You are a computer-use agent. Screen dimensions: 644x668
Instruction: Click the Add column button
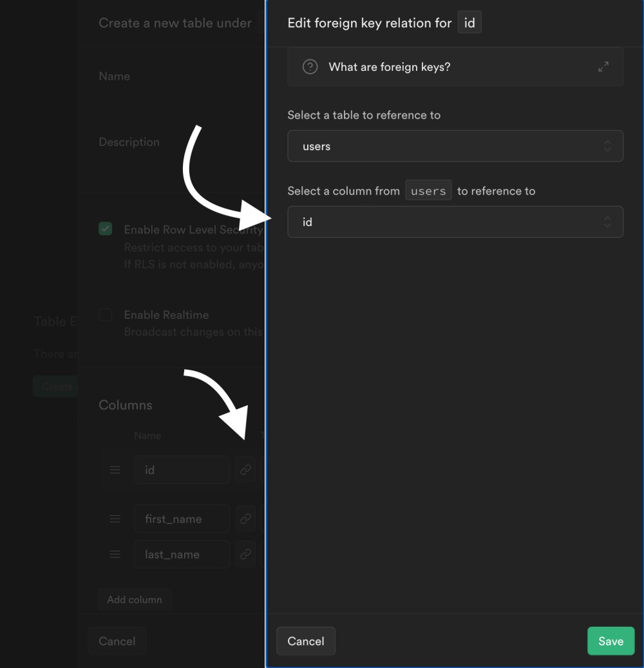pos(135,599)
